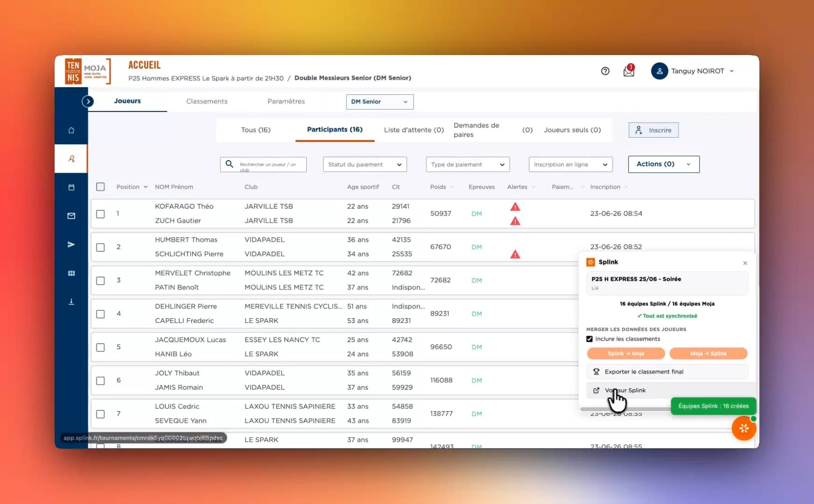814x504 pixels.
Task: Click Exporter le classement final
Action: point(667,372)
